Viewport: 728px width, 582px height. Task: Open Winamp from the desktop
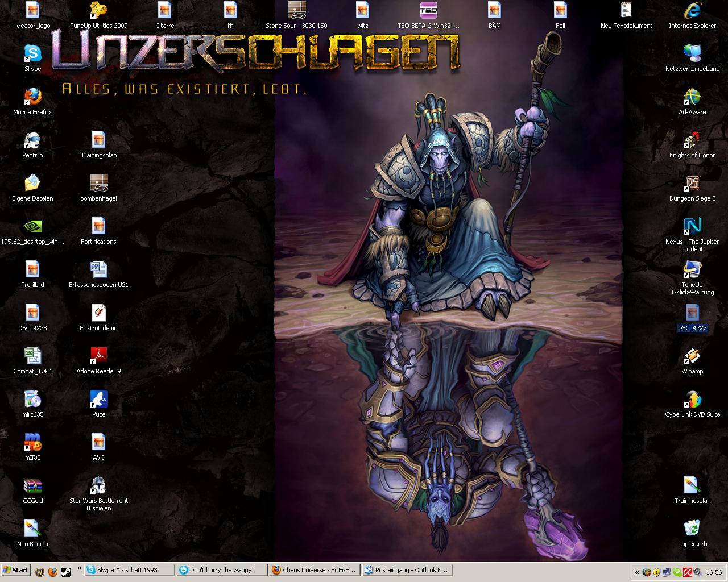click(692, 357)
